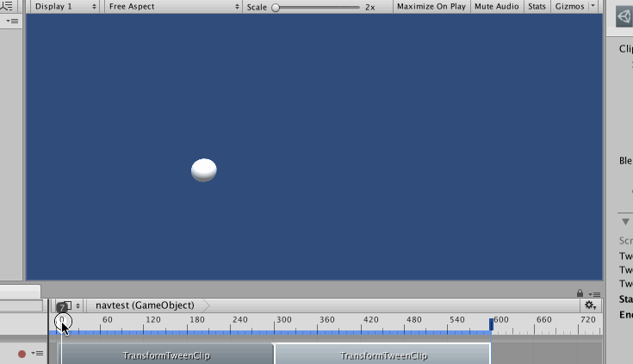Select the second TransformTweenClip
The width and height of the screenshot is (633, 364).
point(383,355)
